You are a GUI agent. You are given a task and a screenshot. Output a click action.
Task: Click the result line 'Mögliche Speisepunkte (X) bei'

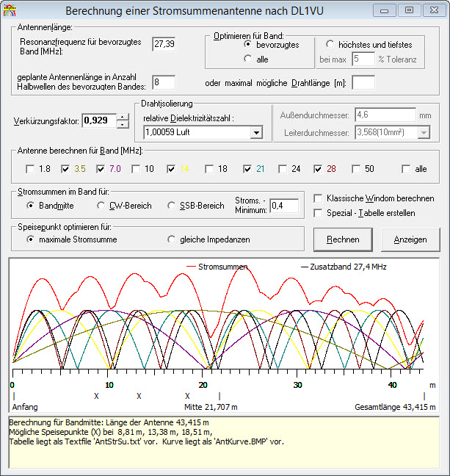(x=111, y=432)
